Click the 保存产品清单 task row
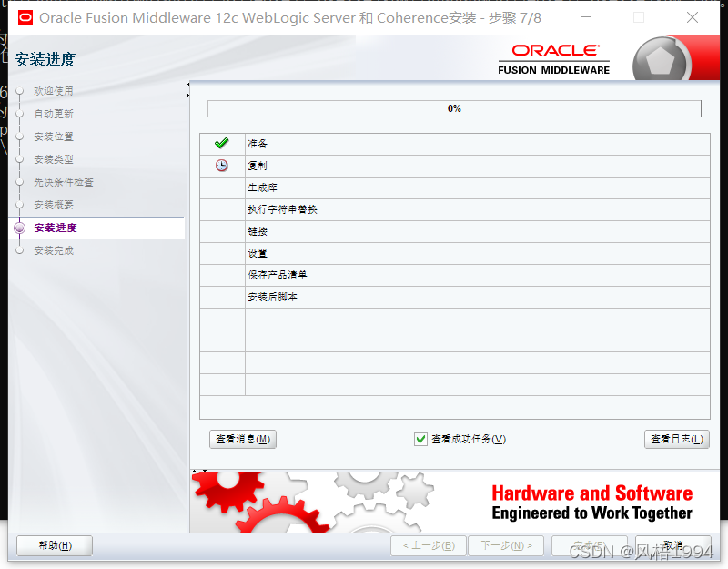The image size is (728, 569). pos(454,275)
